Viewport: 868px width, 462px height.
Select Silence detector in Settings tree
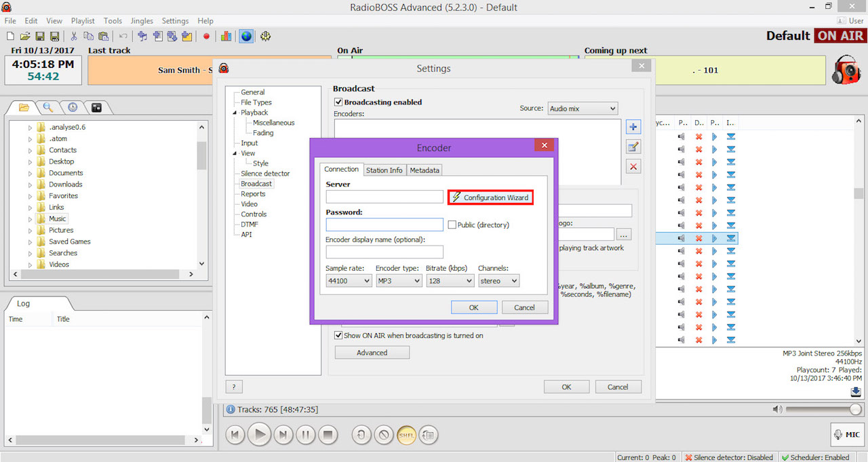click(x=265, y=174)
